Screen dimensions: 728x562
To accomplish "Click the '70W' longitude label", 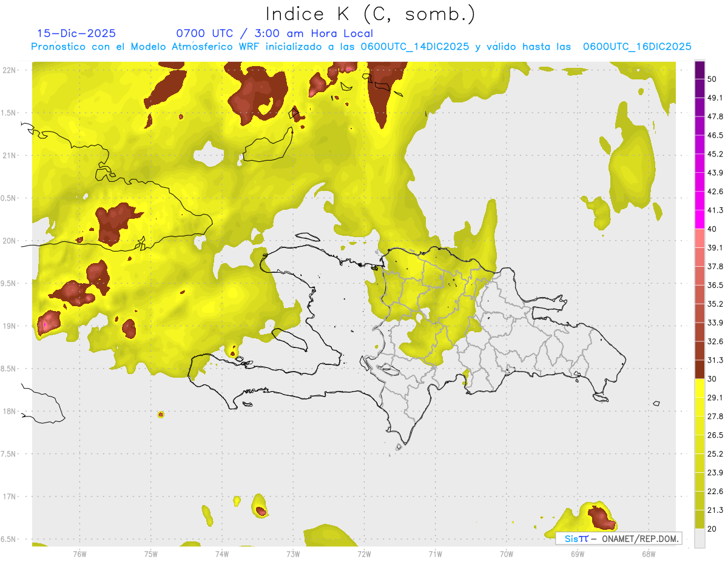I will click(507, 554).
